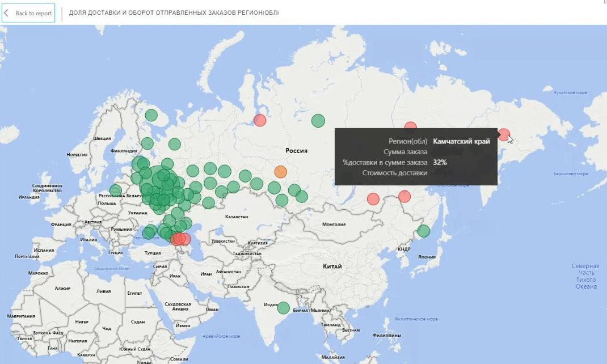607x364 pixels.
Task: Click the red bubble left of the tooltip
Action: click(260, 120)
